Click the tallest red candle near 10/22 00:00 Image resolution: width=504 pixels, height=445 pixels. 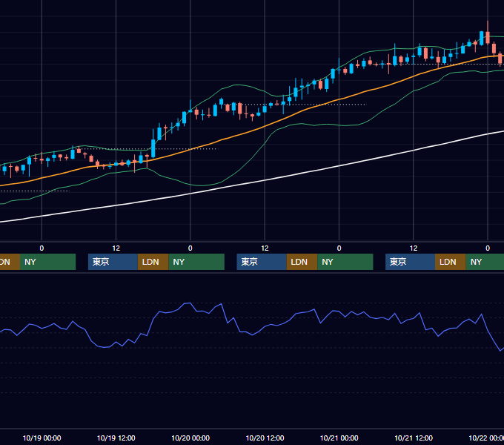click(x=488, y=37)
